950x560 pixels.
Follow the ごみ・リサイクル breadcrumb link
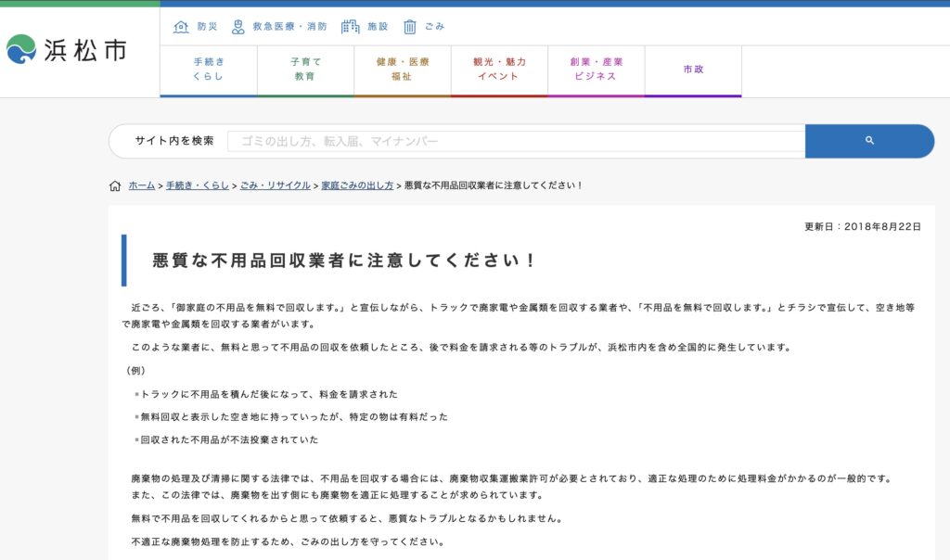click(x=276, y=185)
